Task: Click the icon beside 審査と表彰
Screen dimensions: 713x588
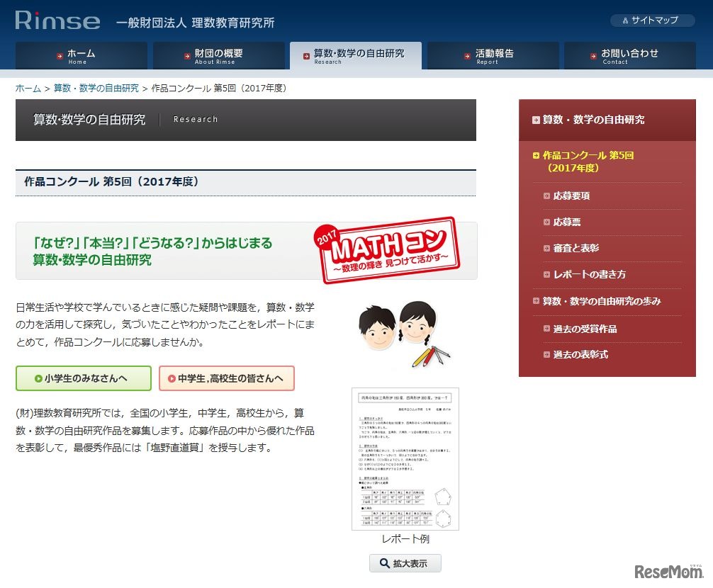Action: [x=546, y=248]
